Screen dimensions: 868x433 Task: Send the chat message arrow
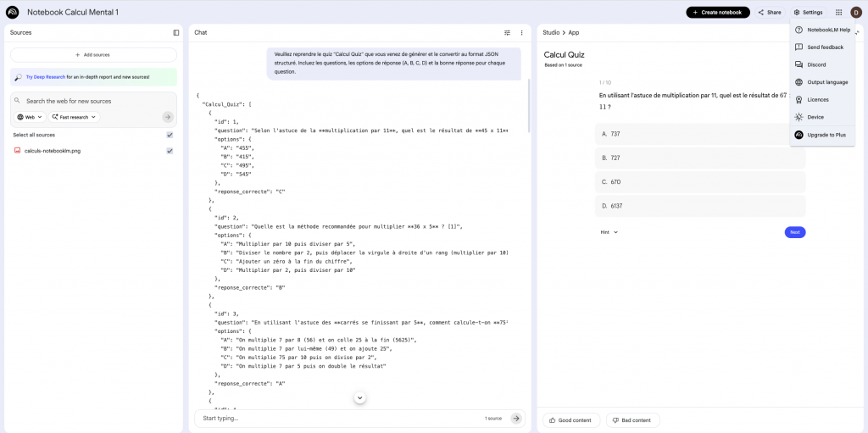tap(515, 418)
